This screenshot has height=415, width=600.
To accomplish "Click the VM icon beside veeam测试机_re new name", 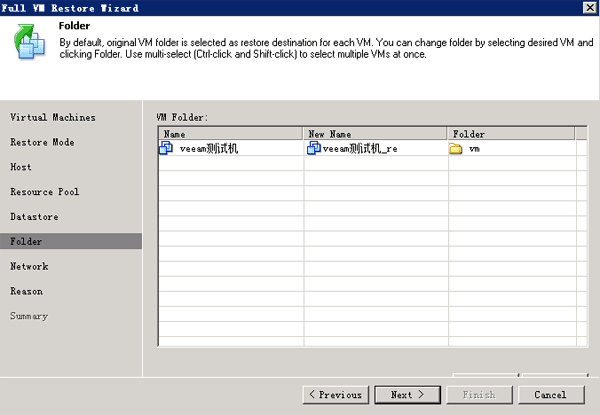I will [x=314, y=148].
